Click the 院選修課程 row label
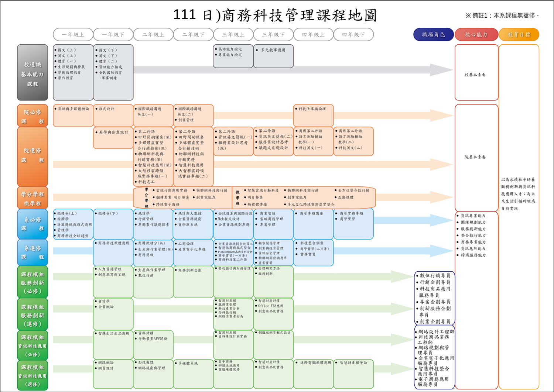This screenshot has width=554, height=392. 33,157
